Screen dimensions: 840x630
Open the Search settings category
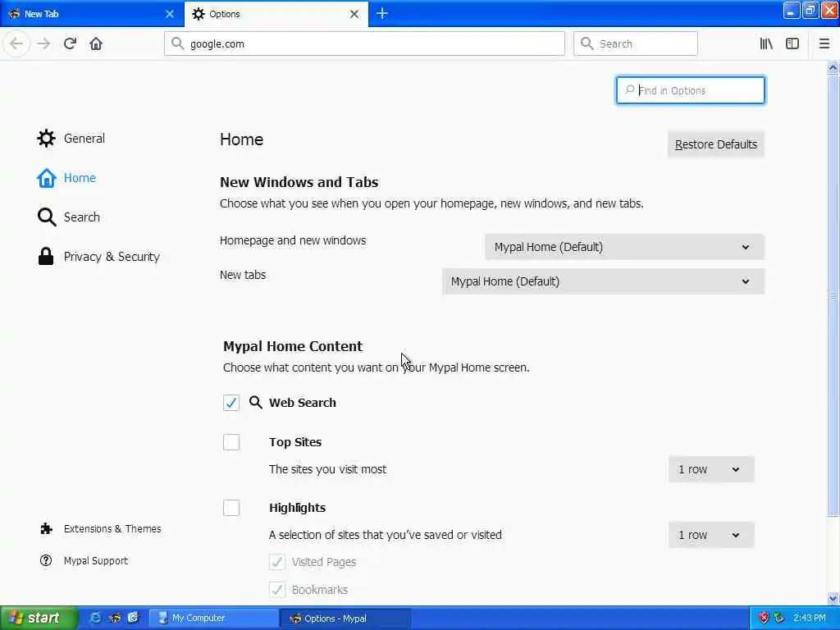point(69,217)
